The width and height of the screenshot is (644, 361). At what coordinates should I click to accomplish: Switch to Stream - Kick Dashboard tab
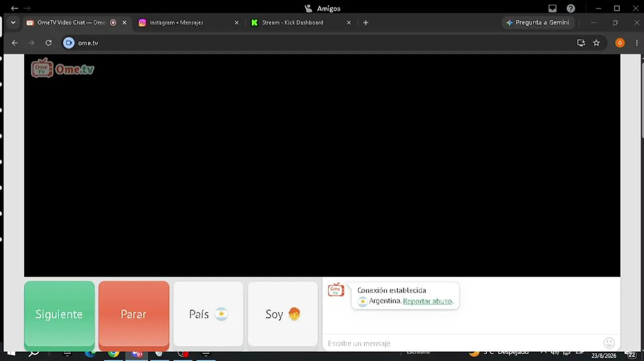(x=292, y=23)
